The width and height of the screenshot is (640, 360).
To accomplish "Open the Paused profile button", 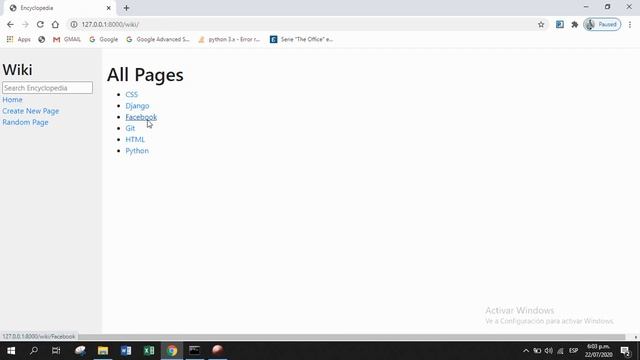I will click(x=602, y=24).
